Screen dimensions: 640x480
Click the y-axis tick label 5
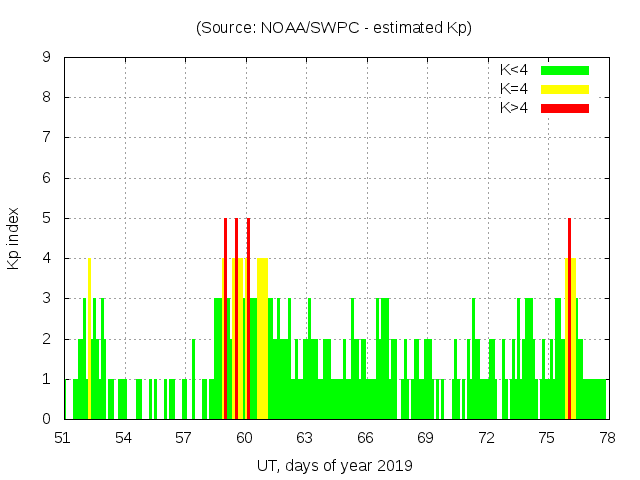tap(46, 218)
